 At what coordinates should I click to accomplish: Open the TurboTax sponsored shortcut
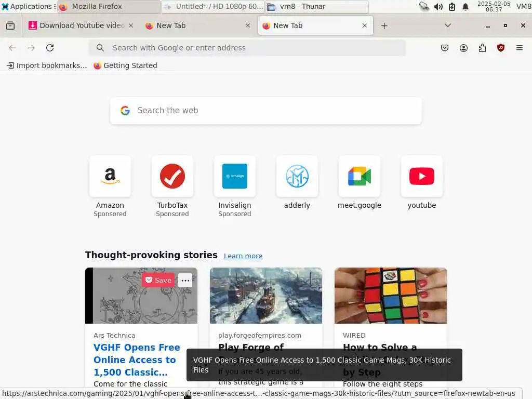click(172, 187)
